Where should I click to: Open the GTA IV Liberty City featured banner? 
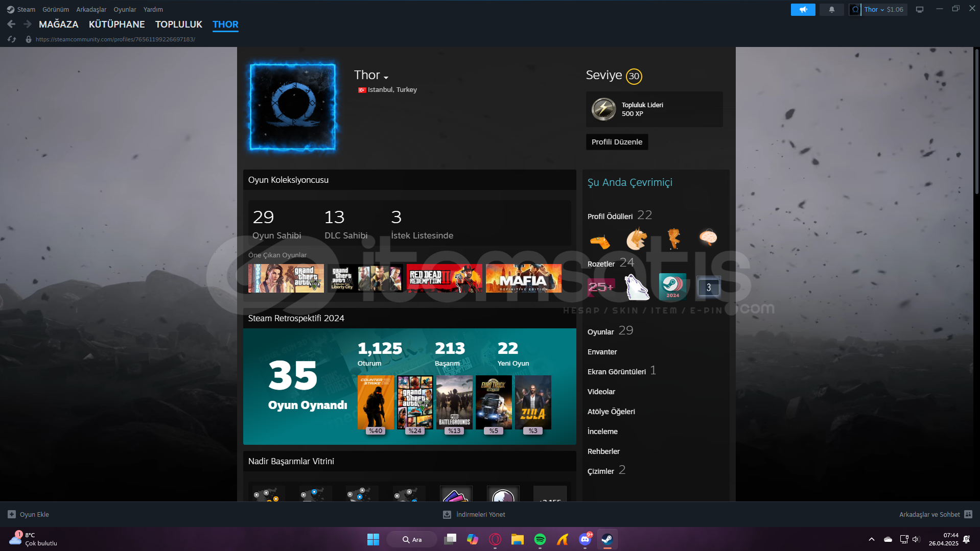[x=365, y=278]
